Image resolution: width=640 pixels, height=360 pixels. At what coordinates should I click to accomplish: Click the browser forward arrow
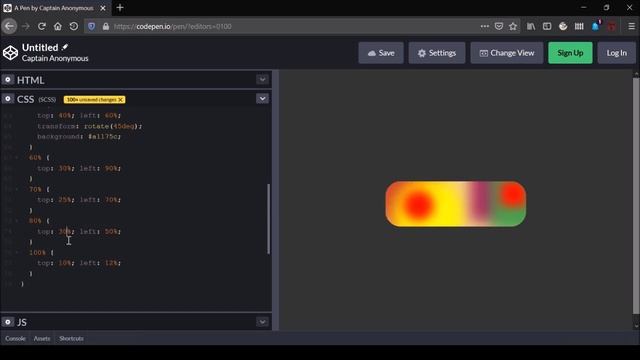pos(26,27)
